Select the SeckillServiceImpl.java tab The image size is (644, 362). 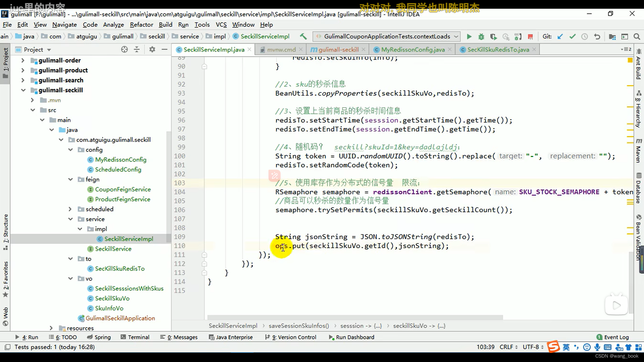tap(213, 50)
